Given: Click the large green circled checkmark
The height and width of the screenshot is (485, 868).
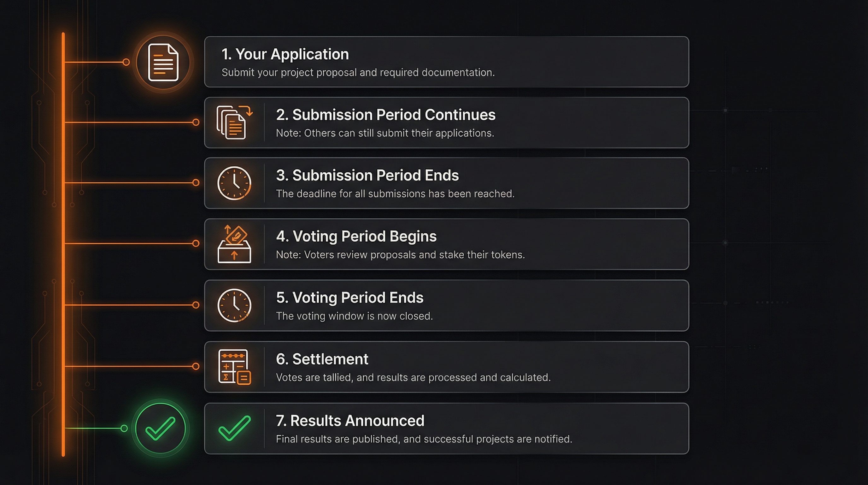Looking at the screenshot, I should pos(161,428).
